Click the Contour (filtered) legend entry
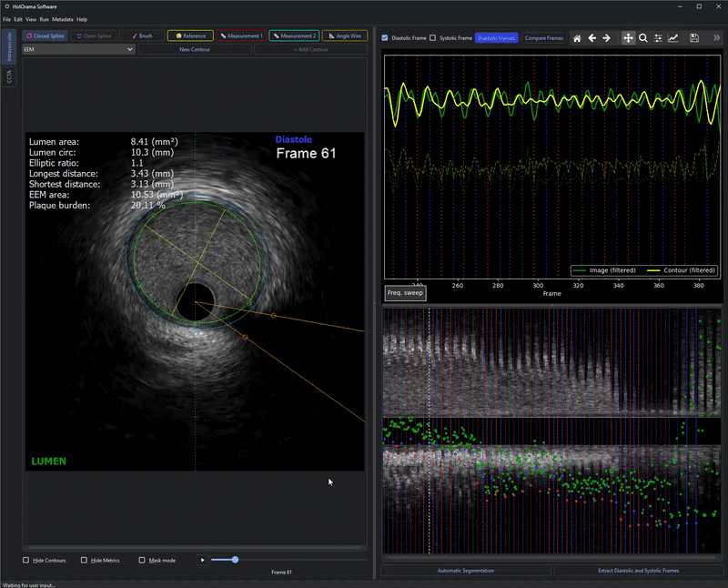The height and width of the screenshot is (588, 728). (x=681, y=270)
